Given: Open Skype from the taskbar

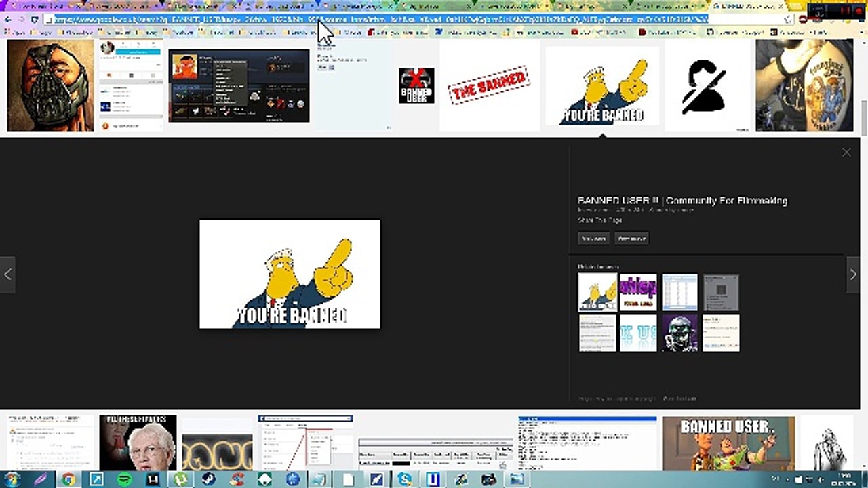Looking at the screenshot, I should (405, 479).
